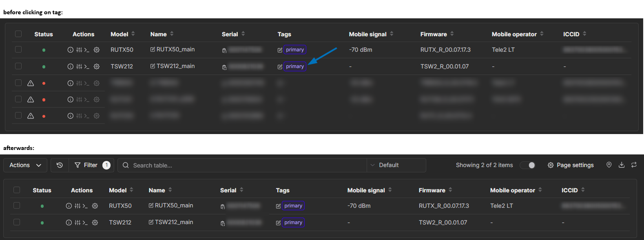Image resolution: width=644 pixels, height=240 pixels.
Task: Click edit pencil beside RUTX50_main in bottom table
Action: [151, 206]
